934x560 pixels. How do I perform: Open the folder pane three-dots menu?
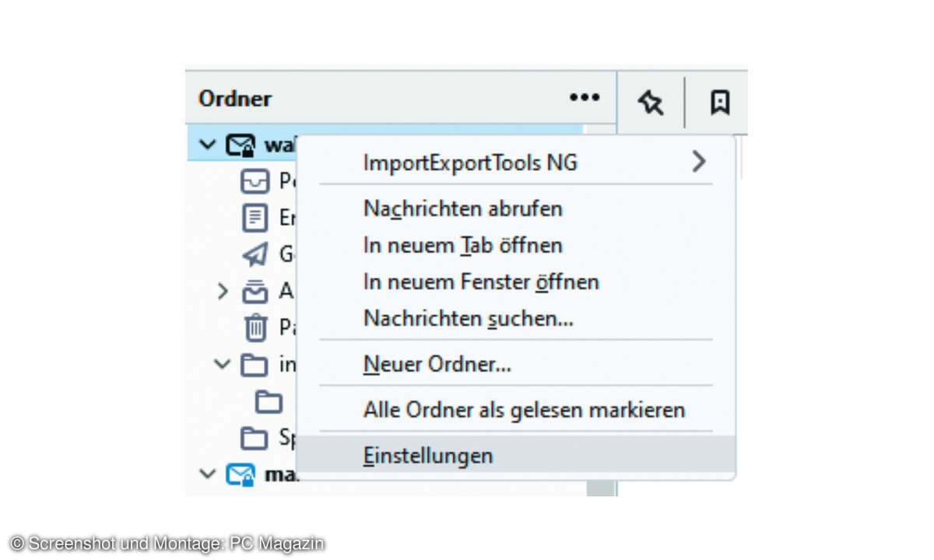point(584,98)
